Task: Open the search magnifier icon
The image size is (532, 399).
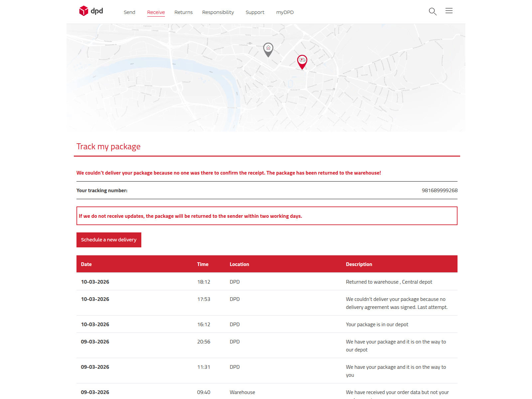Action: tap(433, 11)
